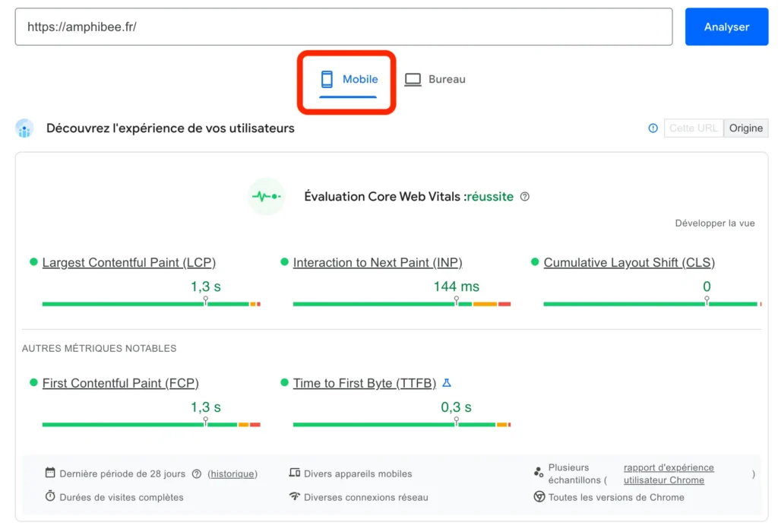This screenshot has width=778, height=532.
Task: Click the user experience logo icon
Action: (x=24, y=128)
